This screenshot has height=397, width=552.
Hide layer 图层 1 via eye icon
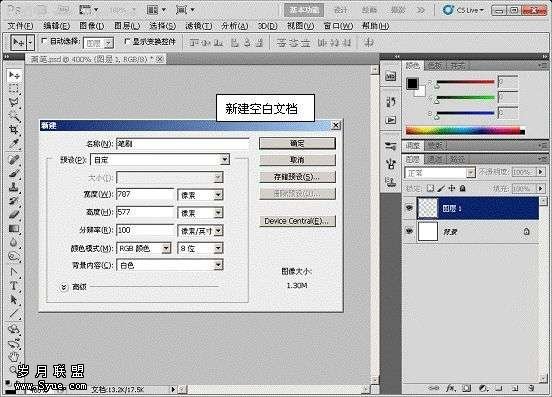point(409,208)
